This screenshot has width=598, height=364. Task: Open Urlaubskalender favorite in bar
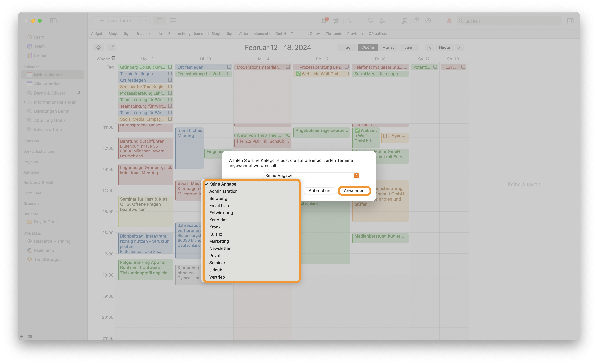tap(149, 33)
